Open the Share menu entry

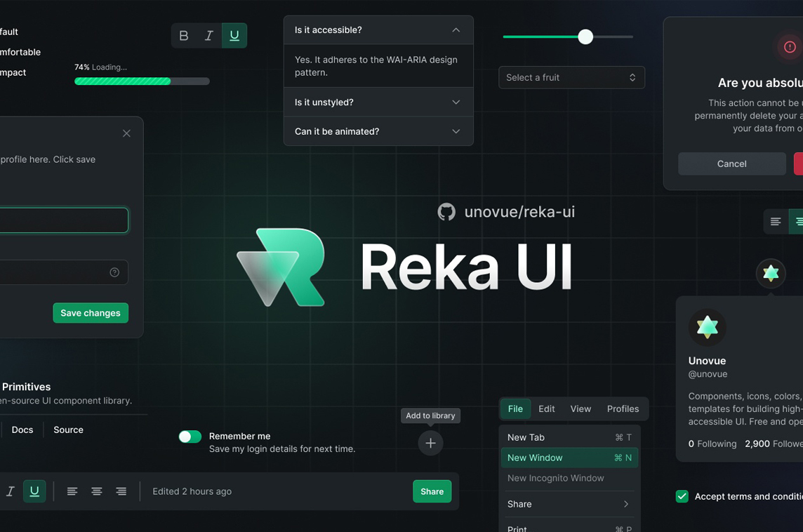pos(569,505)
